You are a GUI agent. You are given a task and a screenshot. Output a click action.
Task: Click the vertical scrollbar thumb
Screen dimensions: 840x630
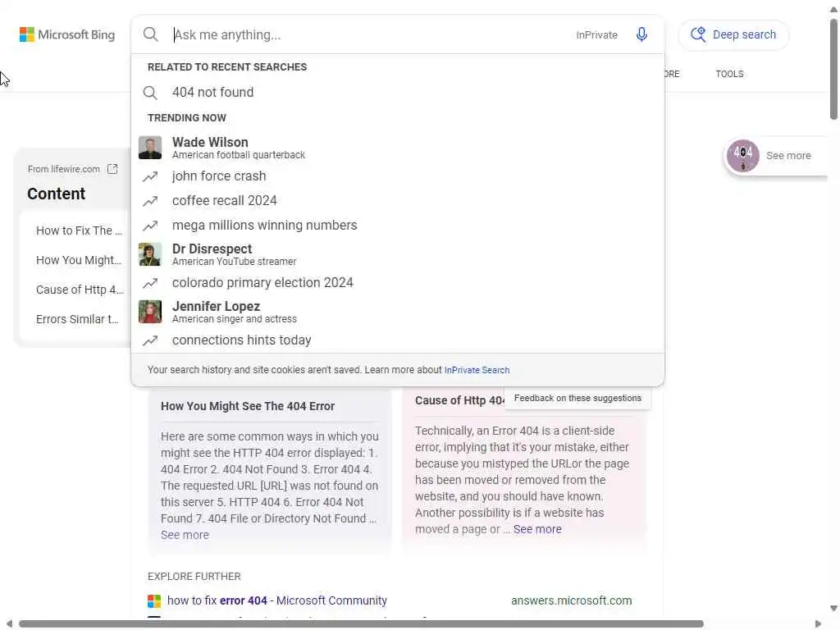[x=833, y=69]
